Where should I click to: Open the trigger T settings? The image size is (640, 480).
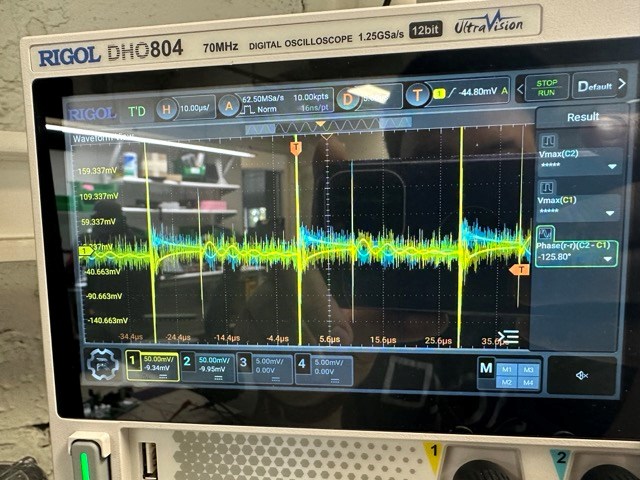(x=419, y=92)
